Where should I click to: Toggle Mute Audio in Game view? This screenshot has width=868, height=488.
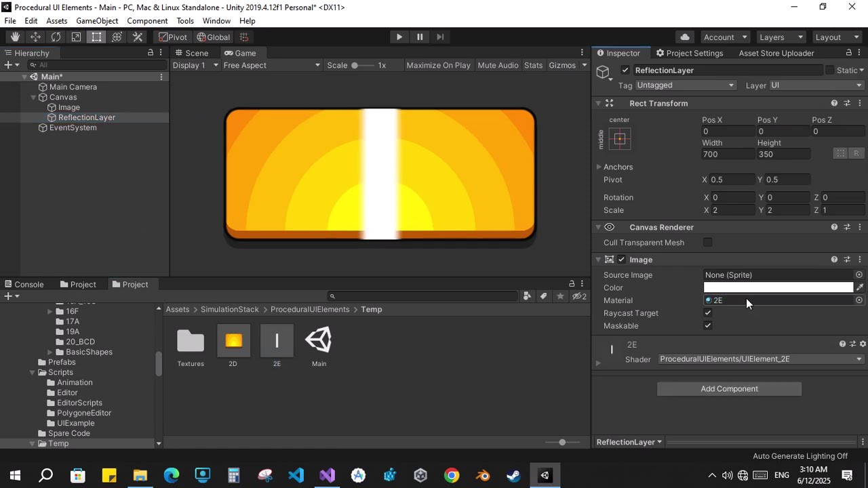(x=498, y=65)
